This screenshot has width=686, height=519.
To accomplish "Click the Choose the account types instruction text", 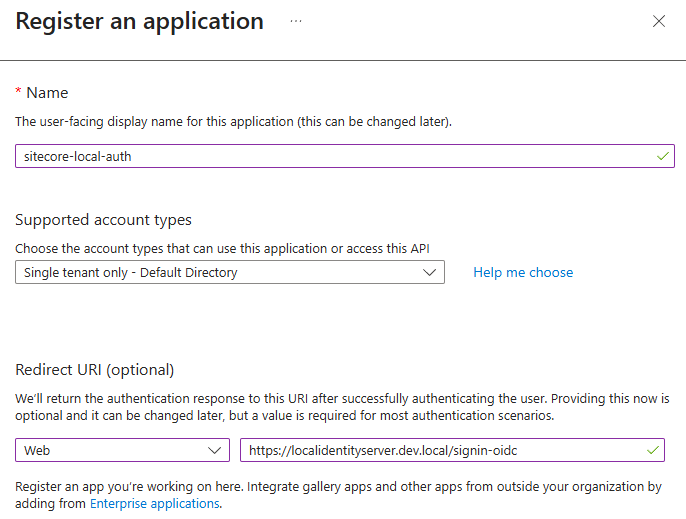I will point(229,248).
